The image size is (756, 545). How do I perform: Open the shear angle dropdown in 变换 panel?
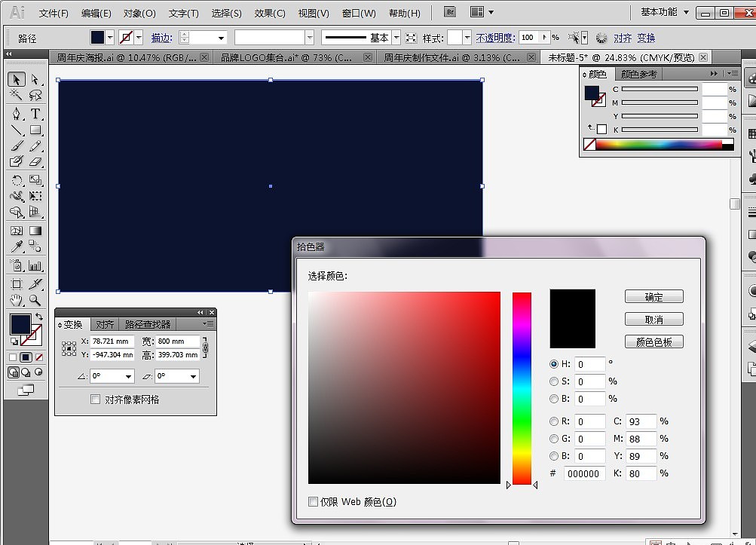193,376
